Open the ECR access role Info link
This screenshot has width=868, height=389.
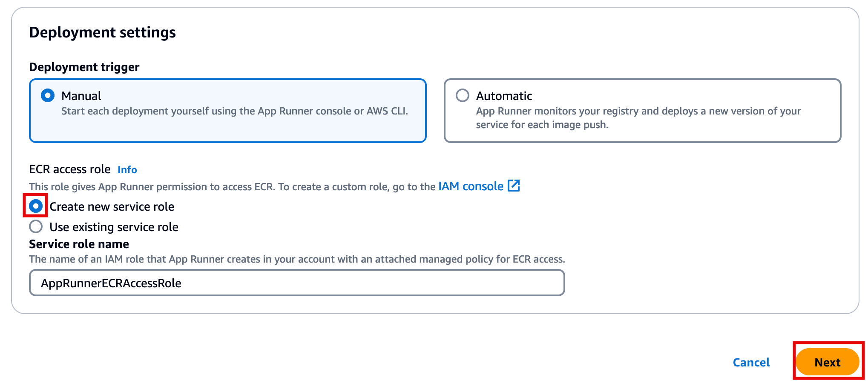tap(127, 170)
